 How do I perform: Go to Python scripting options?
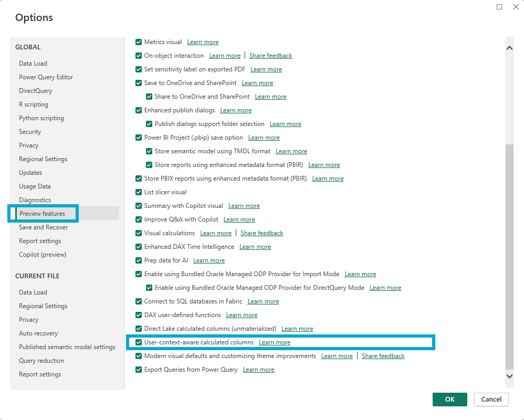tap(41, 118)
